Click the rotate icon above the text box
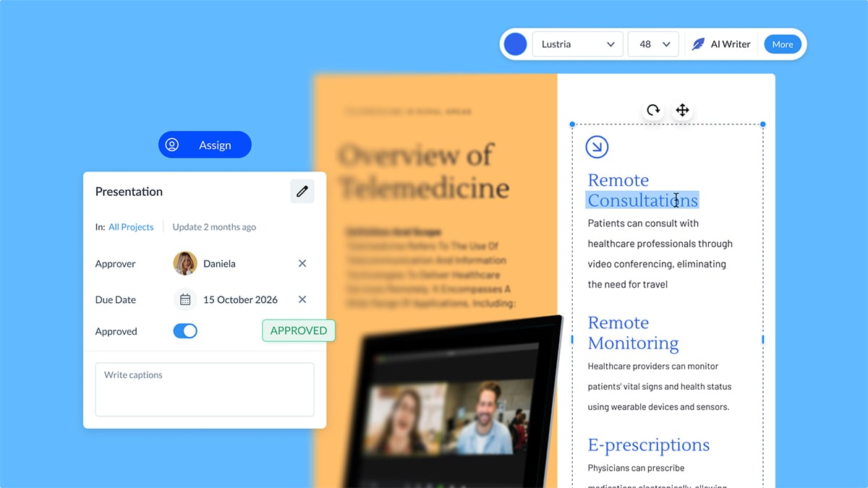 point(653,110)
